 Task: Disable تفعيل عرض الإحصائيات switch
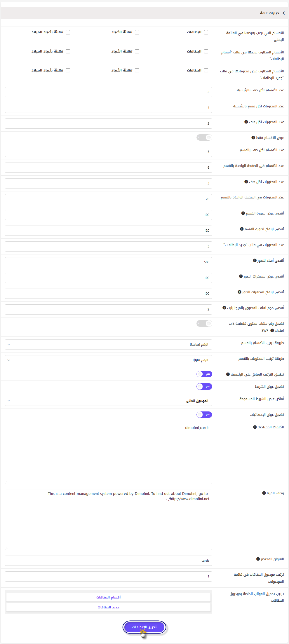pos(204,415)
